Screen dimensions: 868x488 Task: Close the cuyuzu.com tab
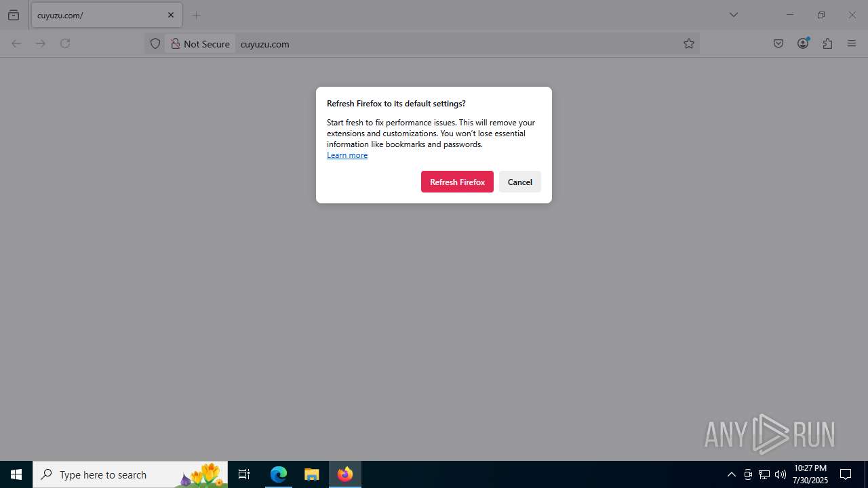coord(171,15)
